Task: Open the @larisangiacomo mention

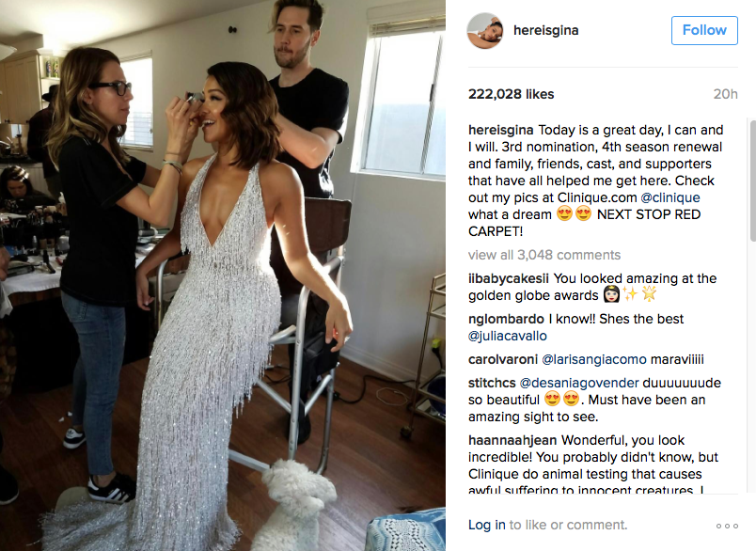Action: click(594, 359)
